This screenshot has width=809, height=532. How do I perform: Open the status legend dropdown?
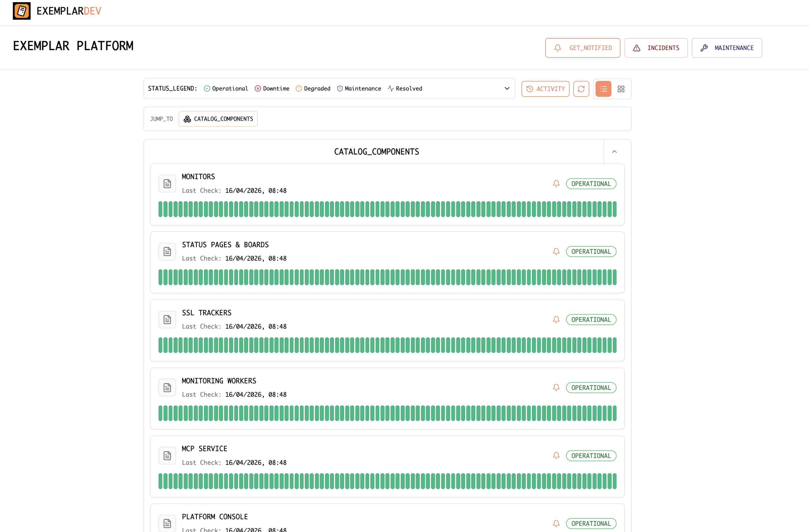coord(507,88)
